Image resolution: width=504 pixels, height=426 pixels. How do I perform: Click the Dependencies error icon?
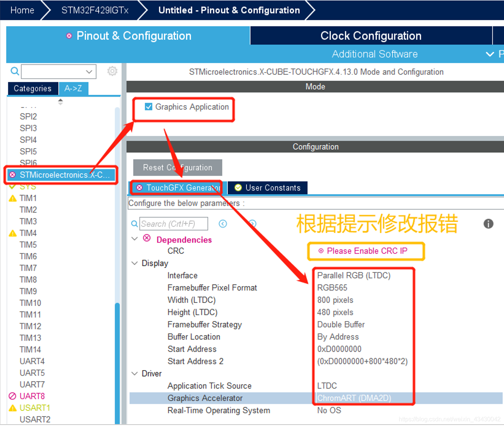[x=147, y=238]
